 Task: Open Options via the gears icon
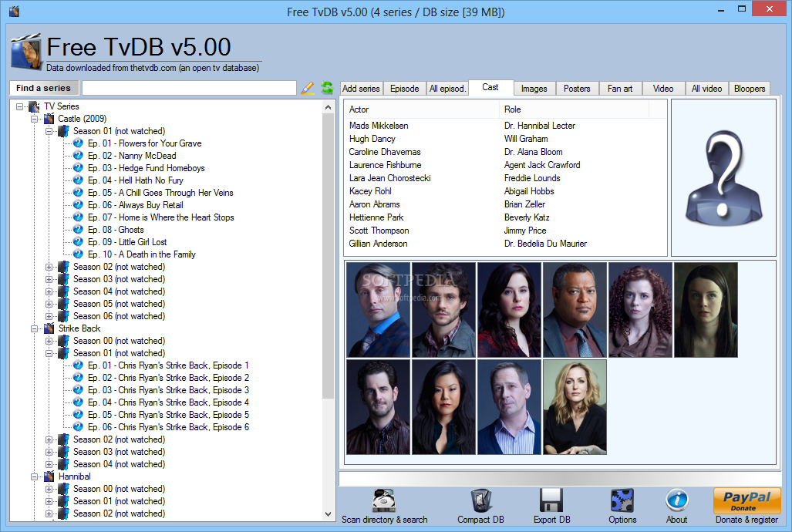click(x=622, y=500)
